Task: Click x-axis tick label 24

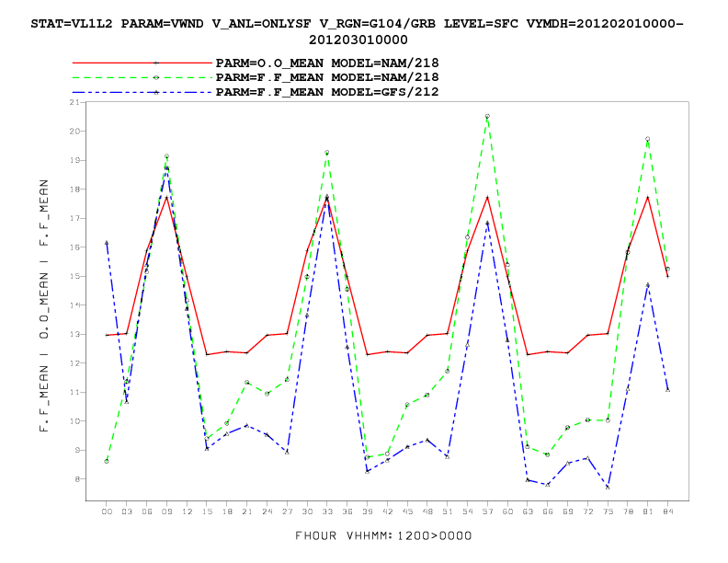Action: 267,511
